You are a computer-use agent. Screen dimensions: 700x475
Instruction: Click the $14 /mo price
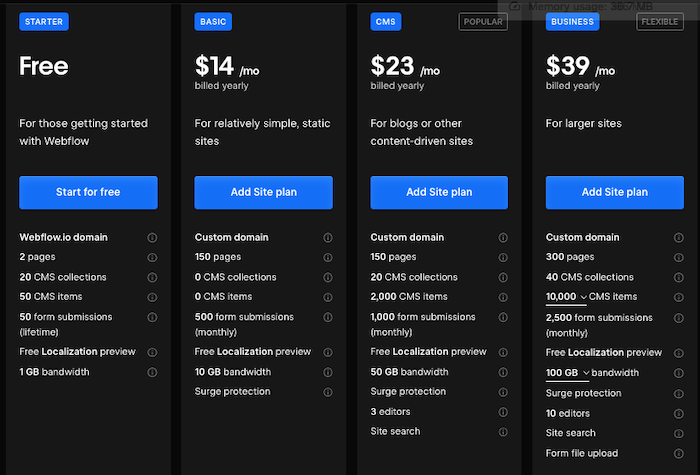[227, 67]
